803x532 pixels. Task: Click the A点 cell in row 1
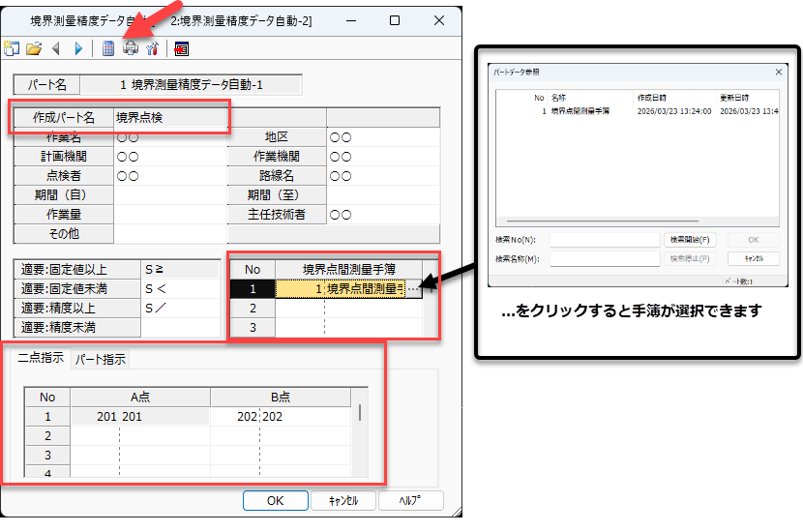[140, 416]
